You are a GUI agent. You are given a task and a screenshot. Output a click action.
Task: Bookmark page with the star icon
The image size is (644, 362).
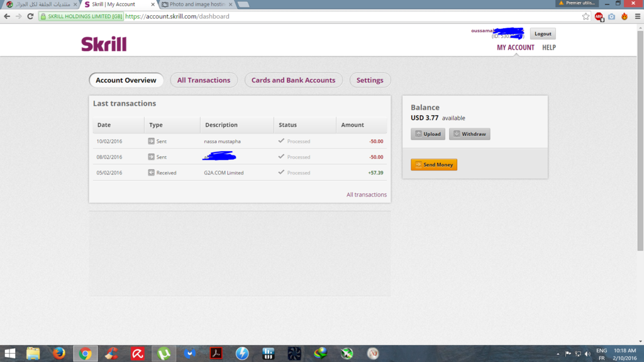click(586, 16)
